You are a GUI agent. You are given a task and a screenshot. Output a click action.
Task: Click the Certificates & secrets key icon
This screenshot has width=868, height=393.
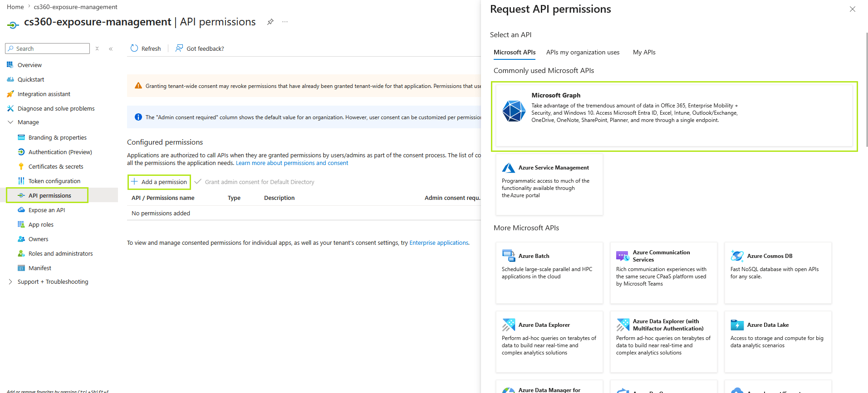(x=21, y=166)
